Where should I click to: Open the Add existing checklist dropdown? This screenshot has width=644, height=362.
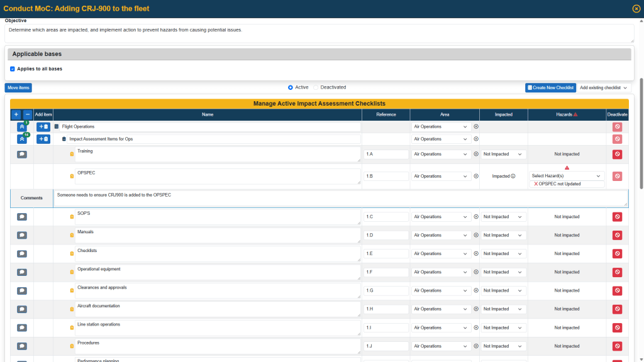(x=604, y=88)
